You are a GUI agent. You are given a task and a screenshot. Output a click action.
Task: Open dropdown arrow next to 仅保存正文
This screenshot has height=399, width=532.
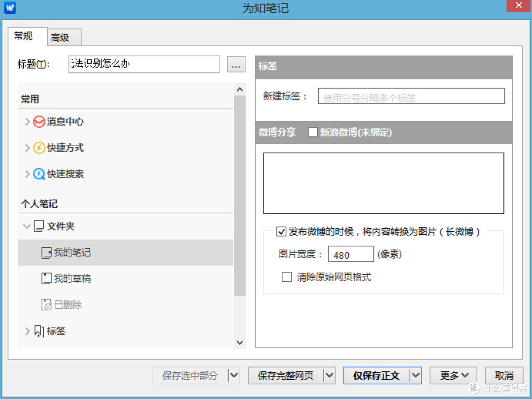416,375
